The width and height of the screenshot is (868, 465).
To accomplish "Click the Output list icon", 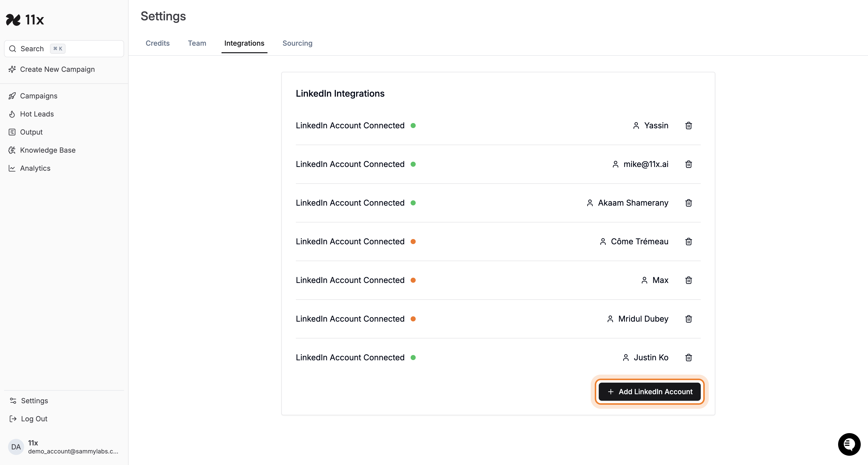I will pos(12,132).
